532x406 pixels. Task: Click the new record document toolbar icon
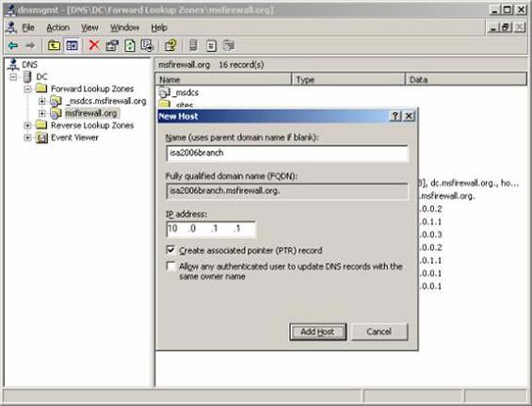(x=211, y=46)
